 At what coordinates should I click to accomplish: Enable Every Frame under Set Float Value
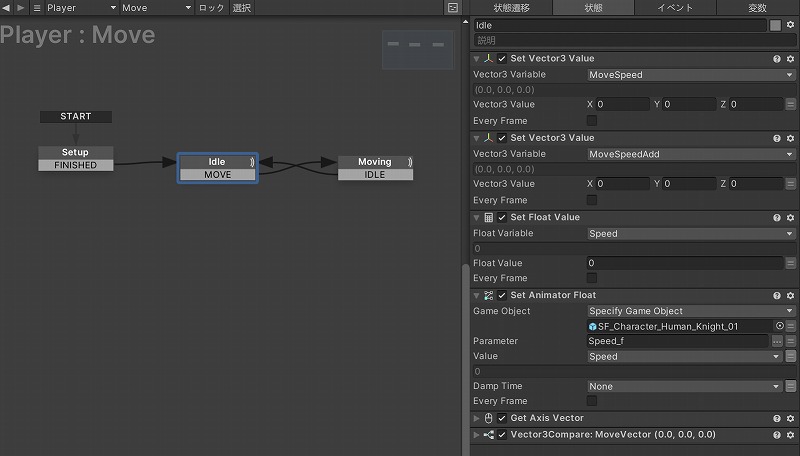pos(592,278)
